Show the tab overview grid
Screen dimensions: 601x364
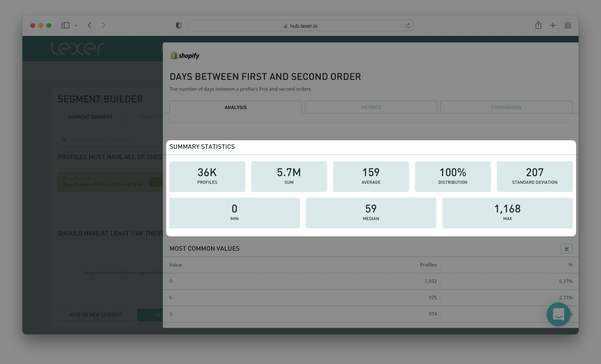pos(568,25)
